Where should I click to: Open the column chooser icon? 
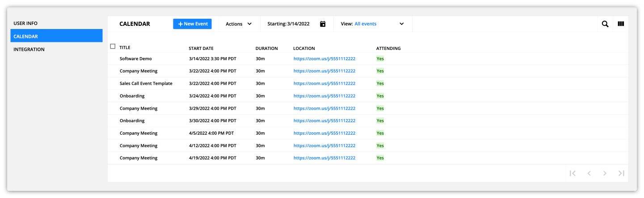[x=621, y=24]
